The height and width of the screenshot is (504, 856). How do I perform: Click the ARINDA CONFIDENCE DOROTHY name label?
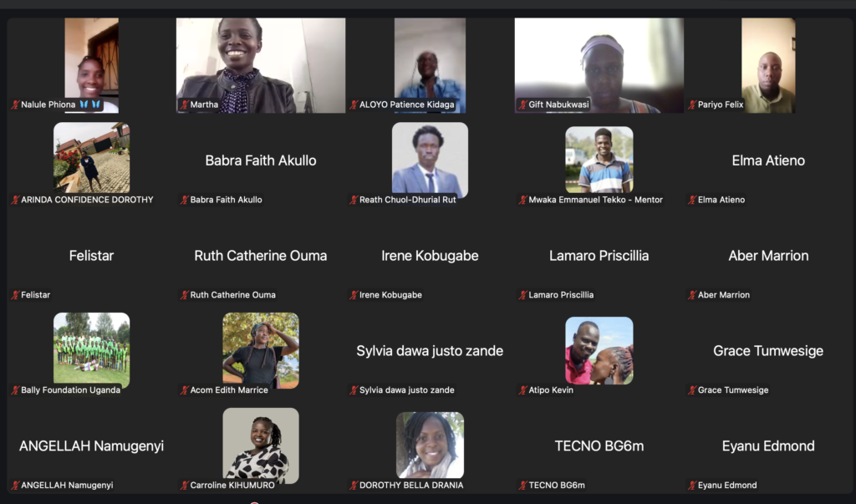(87, 200)
